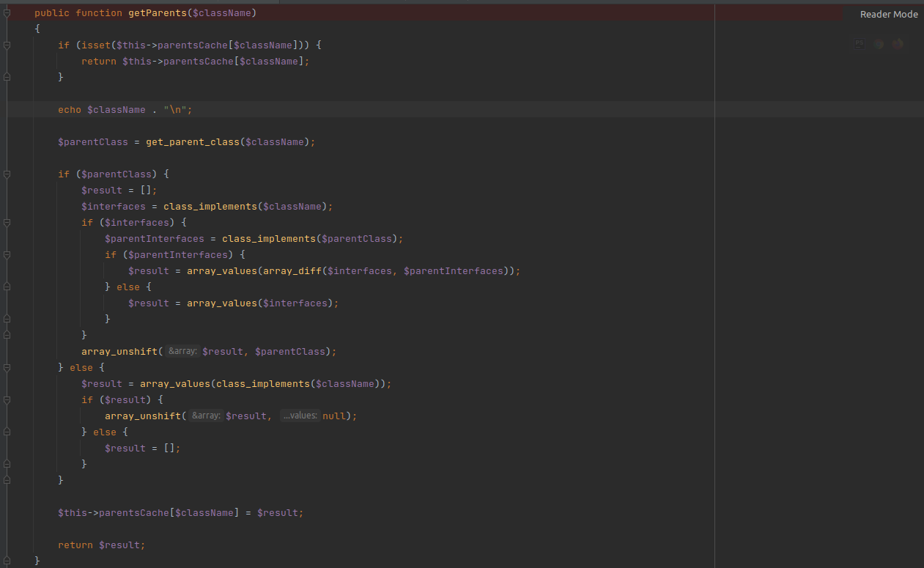924x568 pixels.
Task: Fold the else block containing $result = []
Action: pos(7,432)
